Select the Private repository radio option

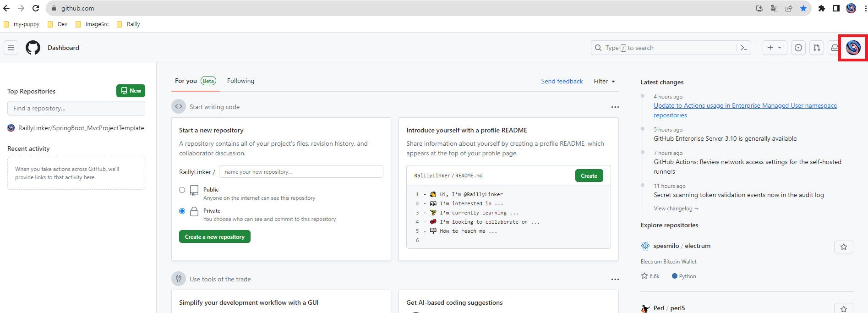coord(182,211)
